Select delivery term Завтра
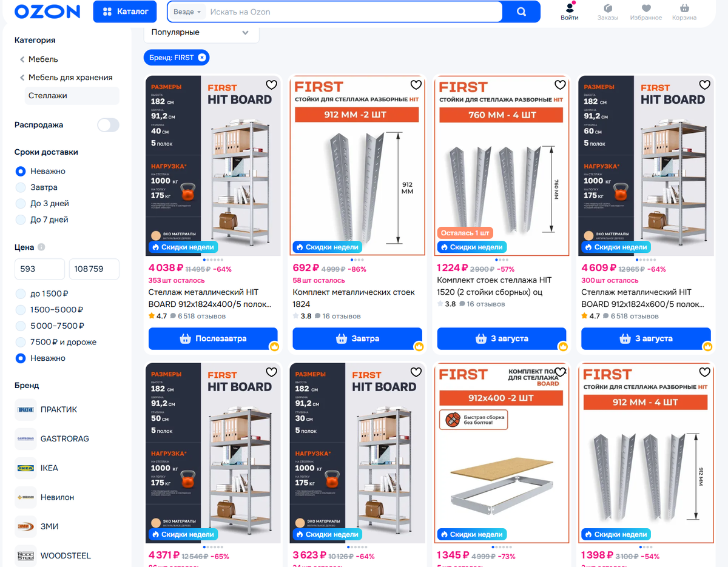Image resolution: width=728 pixels, height=567 pixels. [21, 187]
